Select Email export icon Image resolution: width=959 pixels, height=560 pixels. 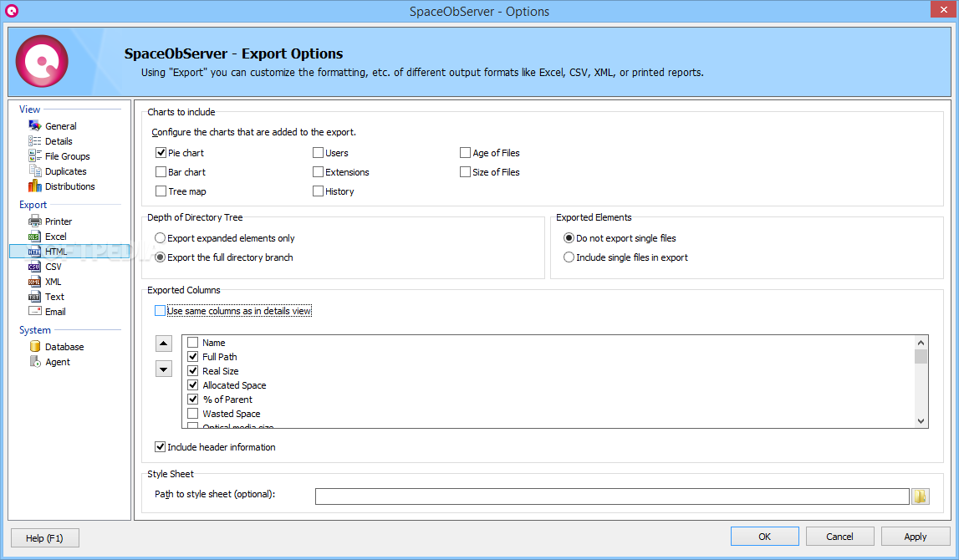(35, 312)
